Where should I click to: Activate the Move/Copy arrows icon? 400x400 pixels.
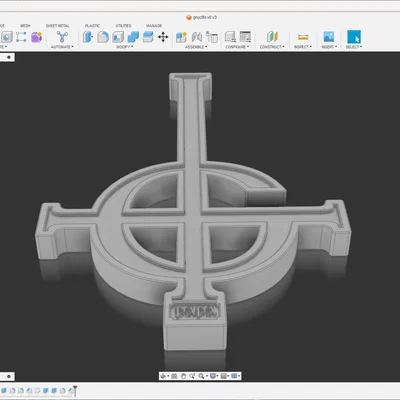tap(163, 37)
